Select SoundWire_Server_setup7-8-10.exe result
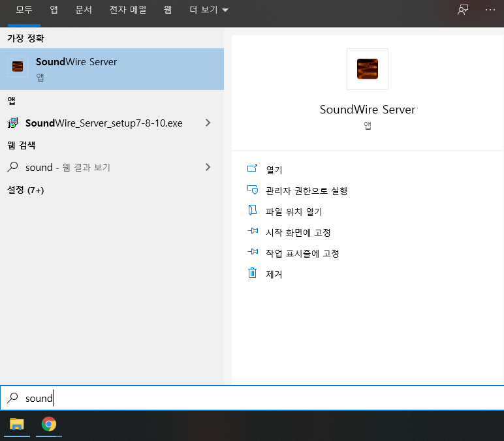This screenshot has width=504, height=441. coord(112,123)
